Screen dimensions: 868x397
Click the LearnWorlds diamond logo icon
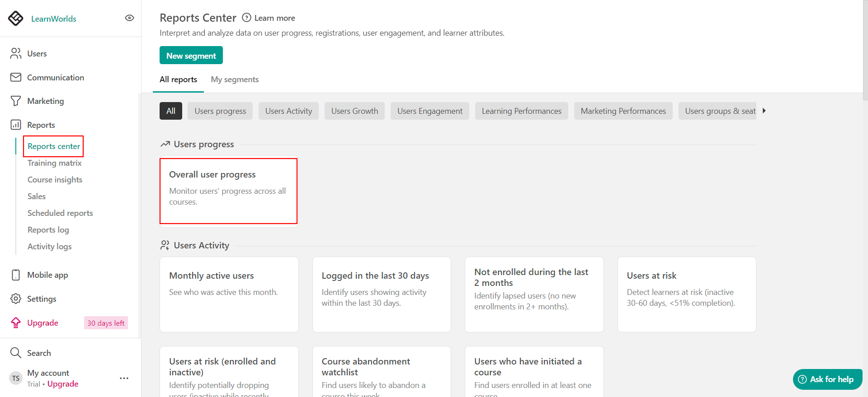[16, 19]
